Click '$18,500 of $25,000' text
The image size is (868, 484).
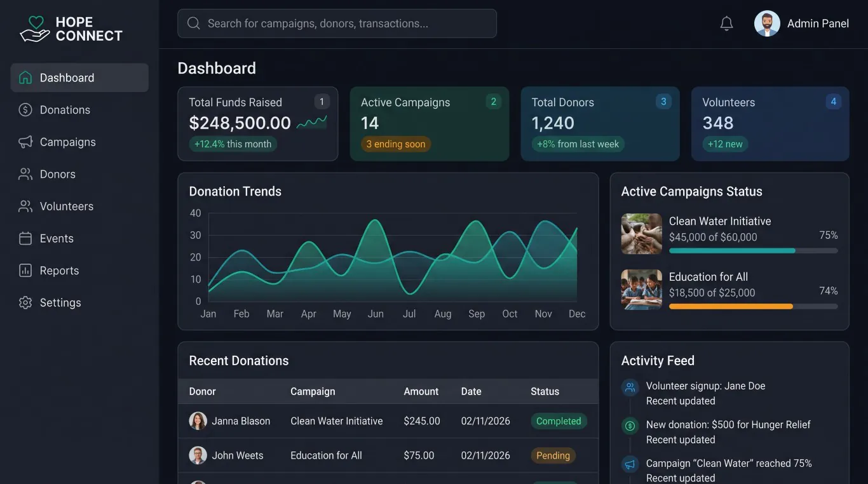click(x=712, y=293)
